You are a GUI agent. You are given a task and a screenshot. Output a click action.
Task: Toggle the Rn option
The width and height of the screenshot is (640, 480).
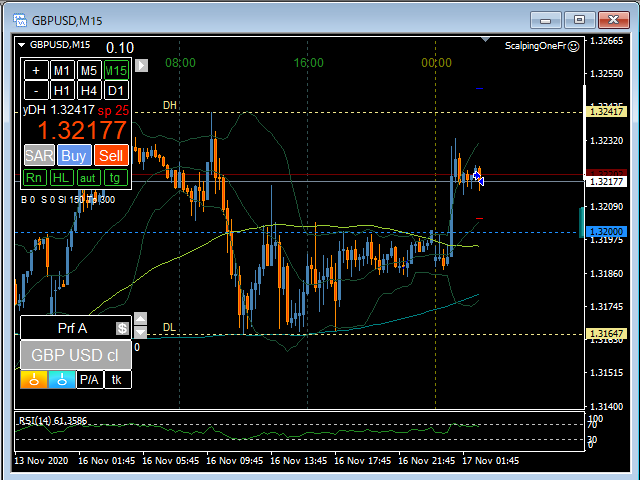coord(34,178)
